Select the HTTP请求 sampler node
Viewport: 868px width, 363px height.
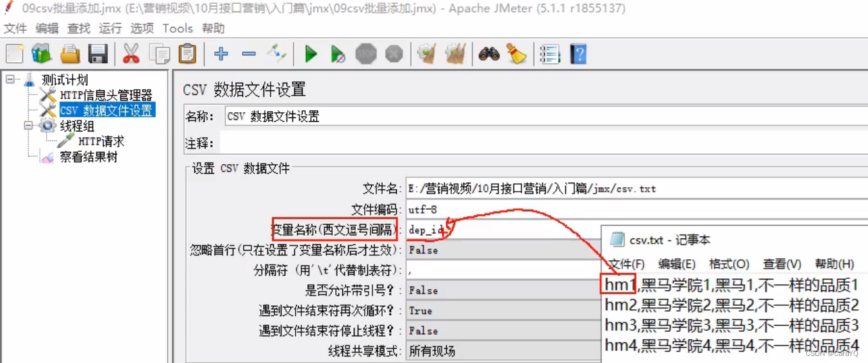[x=101, y=142]
